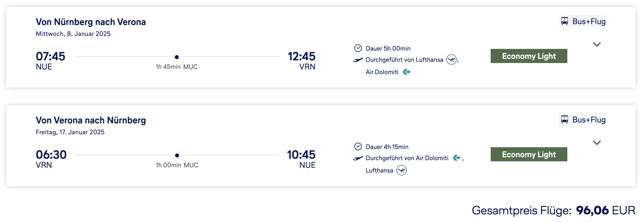Click MUC stopover dot on return route
Image resolution: width=644 pixels, height=222 pixels.
[x=177, y=155]
